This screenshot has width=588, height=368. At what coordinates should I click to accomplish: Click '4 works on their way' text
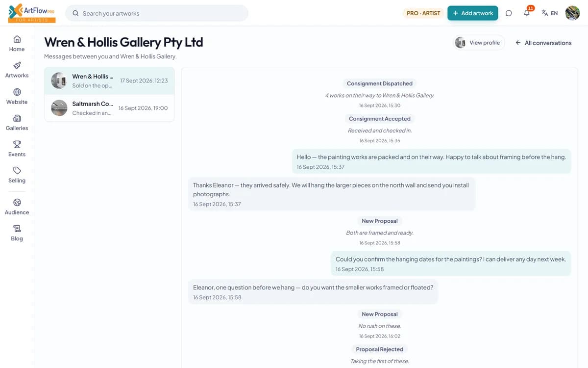tap(380, 95)
